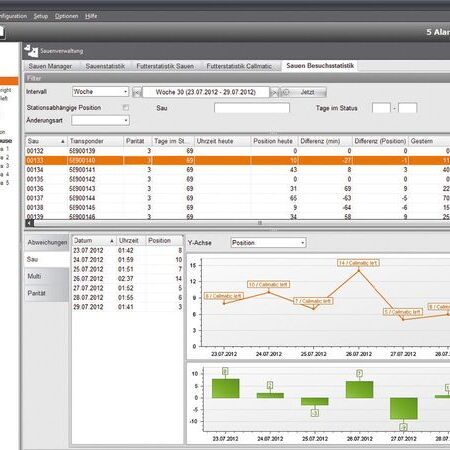Open the Parität side tab
This screenshot has width=450, height=450.
pos(47,293)
